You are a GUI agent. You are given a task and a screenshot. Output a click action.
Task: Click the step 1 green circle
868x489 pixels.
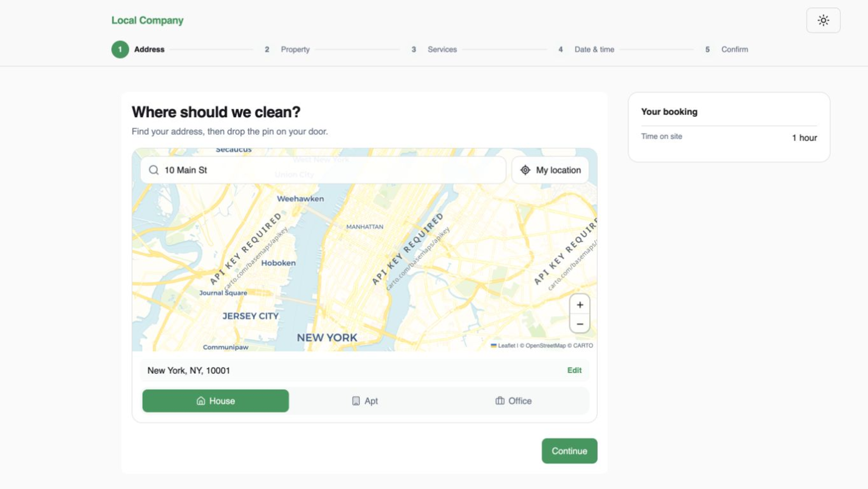click(120, 49)
